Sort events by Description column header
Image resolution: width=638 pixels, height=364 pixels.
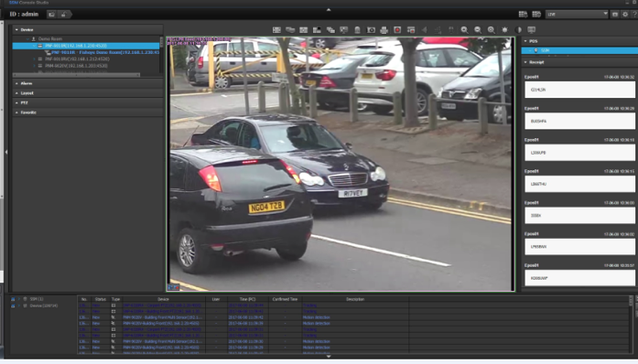[x=355, y=299]
